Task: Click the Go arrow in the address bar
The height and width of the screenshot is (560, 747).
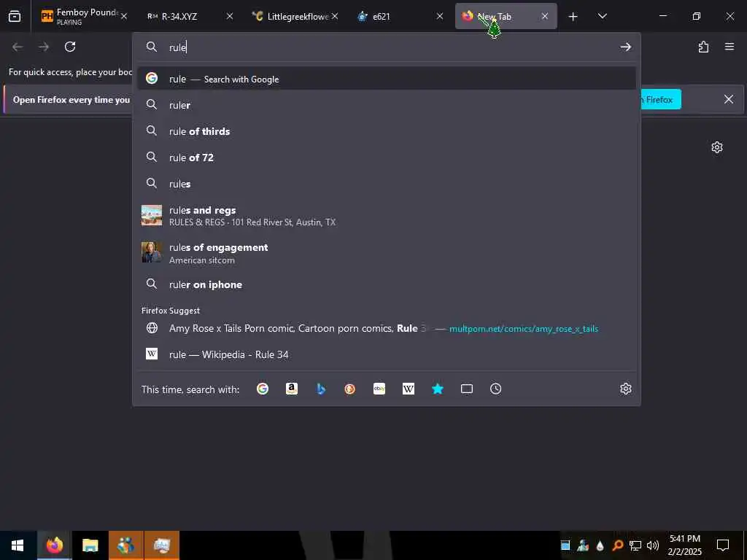Action: (x=625, y=47)
